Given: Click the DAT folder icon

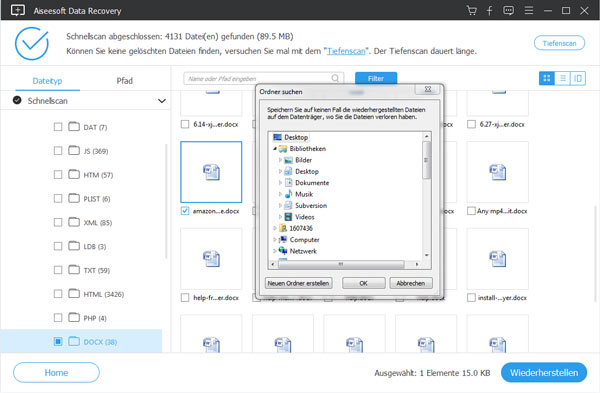Looking at the screenshot, I should [74, 127].
